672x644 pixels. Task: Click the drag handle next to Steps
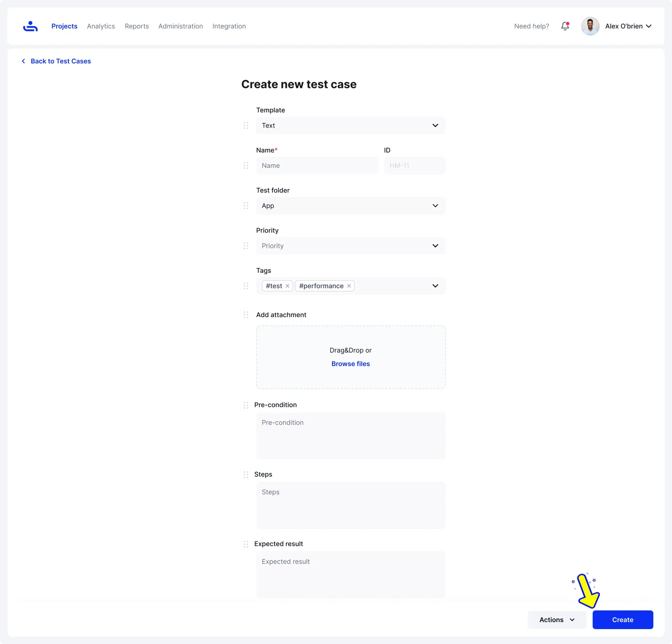246,474
